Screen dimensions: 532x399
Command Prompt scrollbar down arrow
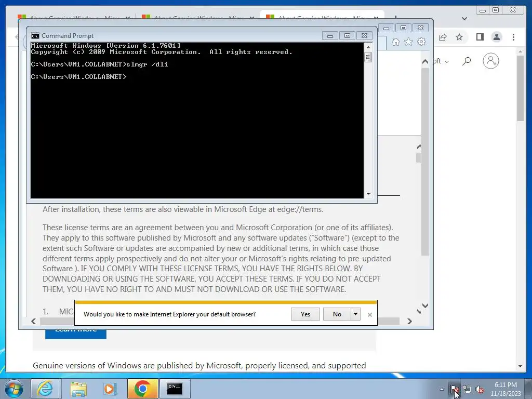pyautogui.click(x=368, y=194)
